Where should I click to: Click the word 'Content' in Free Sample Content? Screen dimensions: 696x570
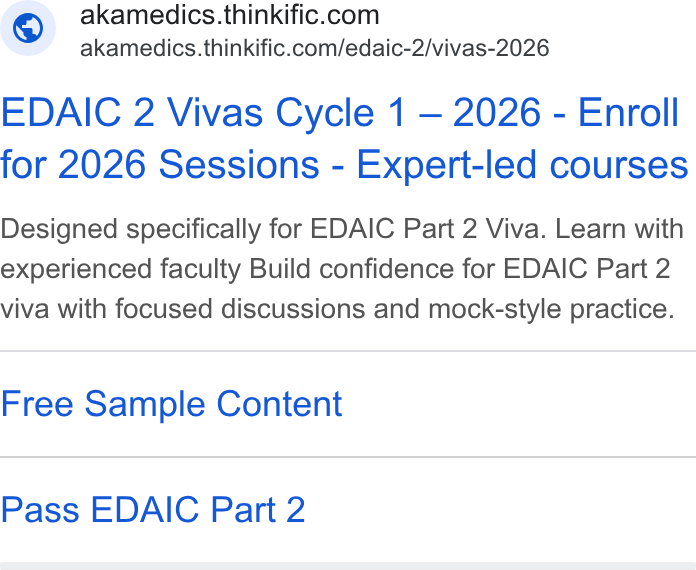pyautogui.click(x=279, y=404)
